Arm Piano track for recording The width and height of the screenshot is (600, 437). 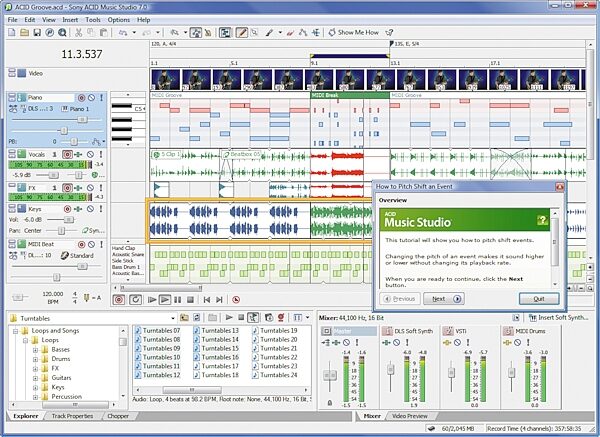81,98
